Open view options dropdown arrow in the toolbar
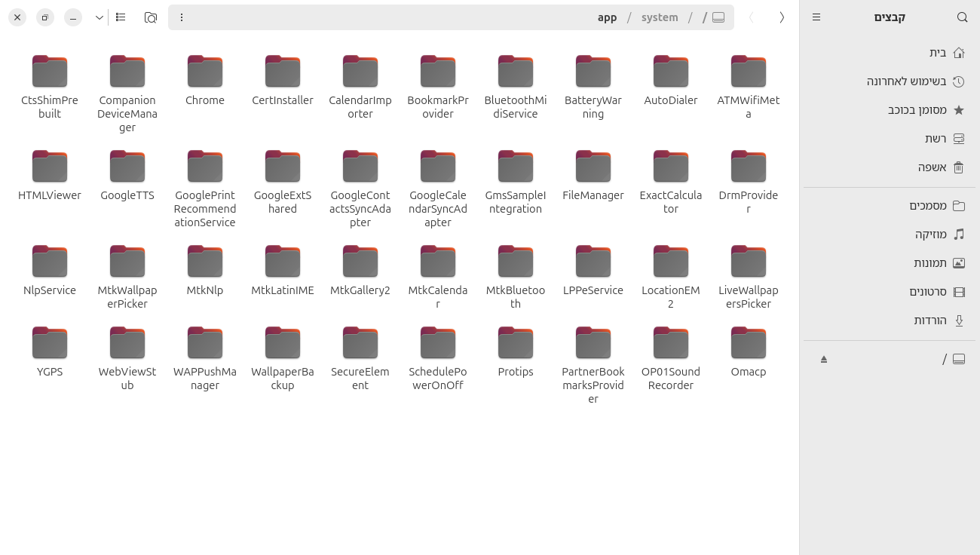The image size is (980, 555). pyautogui.click(x=100, y=17)
